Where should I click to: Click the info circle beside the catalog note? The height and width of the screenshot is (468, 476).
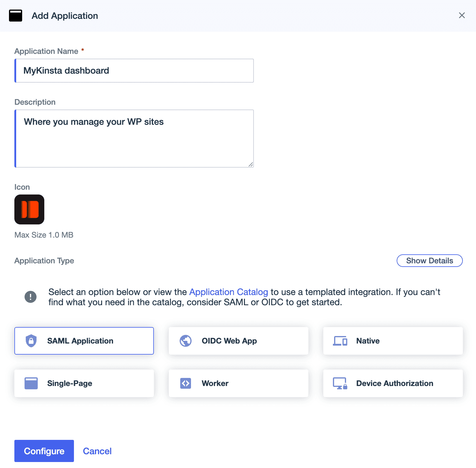click(30, 296)
